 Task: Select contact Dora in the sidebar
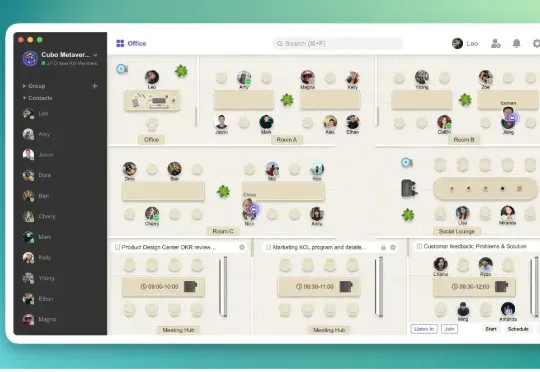(60, 175)
